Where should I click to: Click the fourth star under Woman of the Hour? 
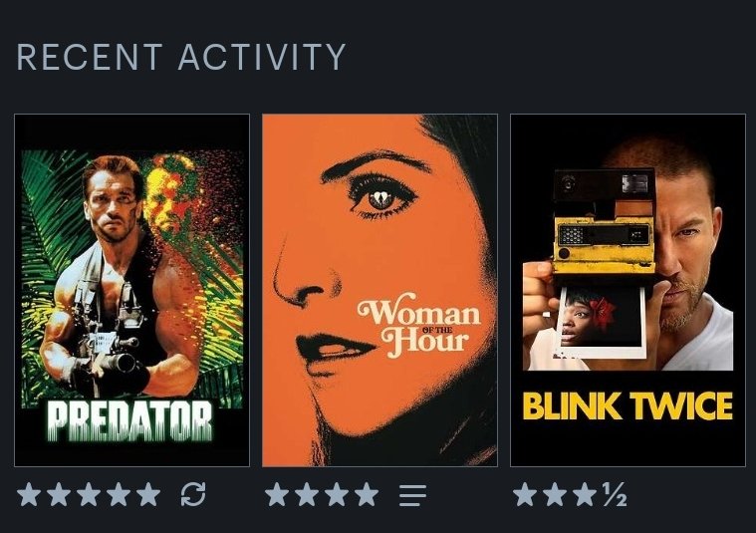pos(367,494)
